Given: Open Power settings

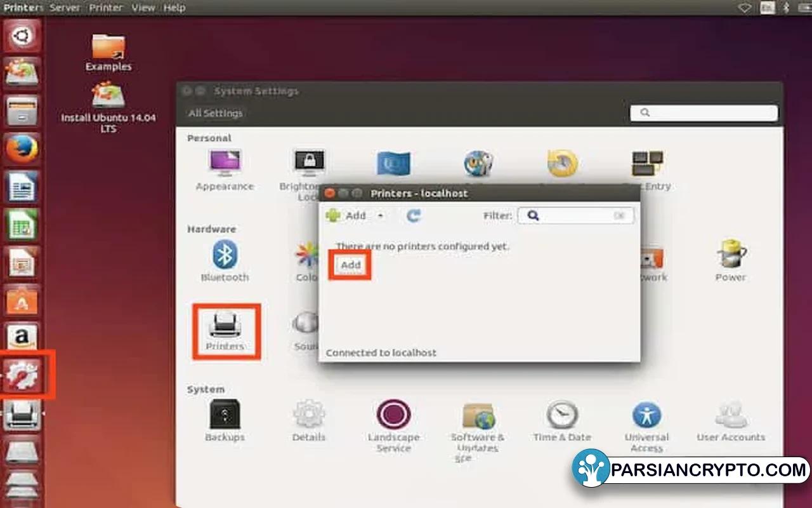Looking at the screenshot, I should pyautogui.click(x=731, y=261).
